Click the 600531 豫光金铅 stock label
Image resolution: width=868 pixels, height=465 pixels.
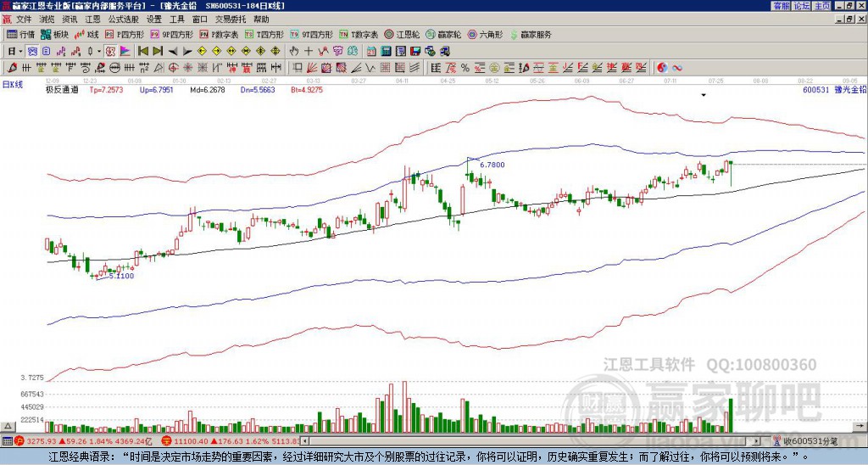coord(835,89)
